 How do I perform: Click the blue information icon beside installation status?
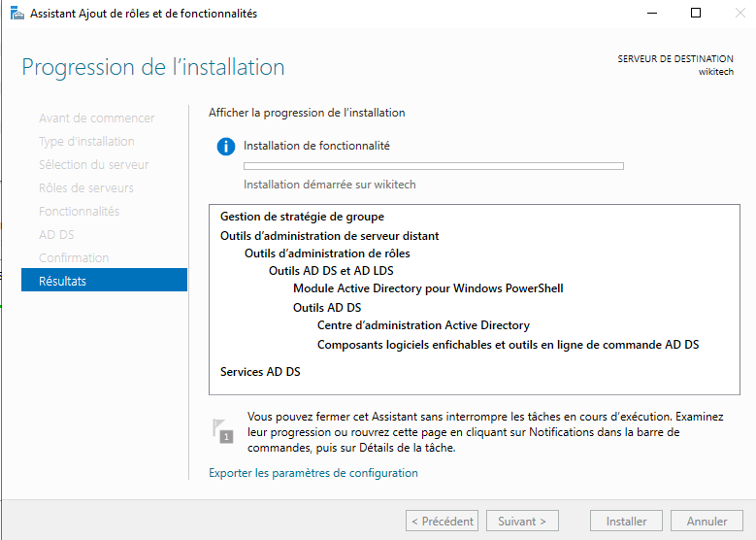(x=226, y=146)
